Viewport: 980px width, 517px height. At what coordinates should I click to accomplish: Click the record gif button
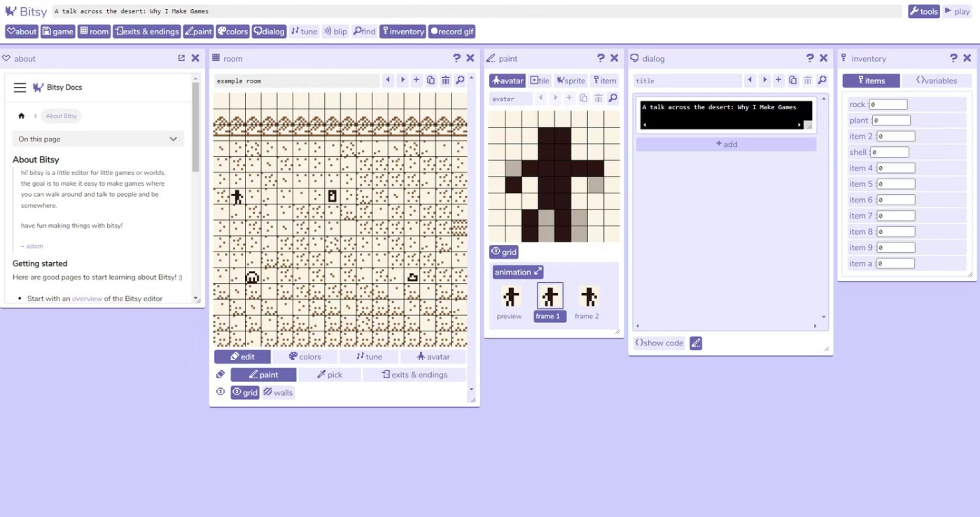[452, 32]
